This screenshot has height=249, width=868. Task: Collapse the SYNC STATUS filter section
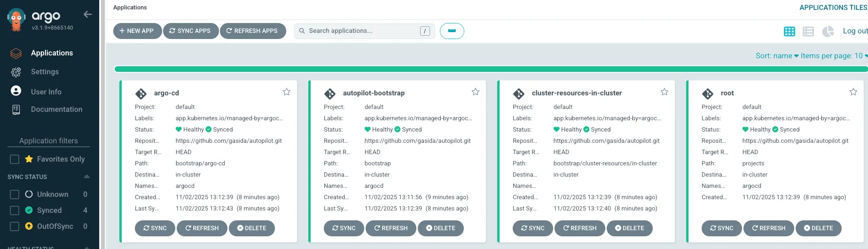86,177
